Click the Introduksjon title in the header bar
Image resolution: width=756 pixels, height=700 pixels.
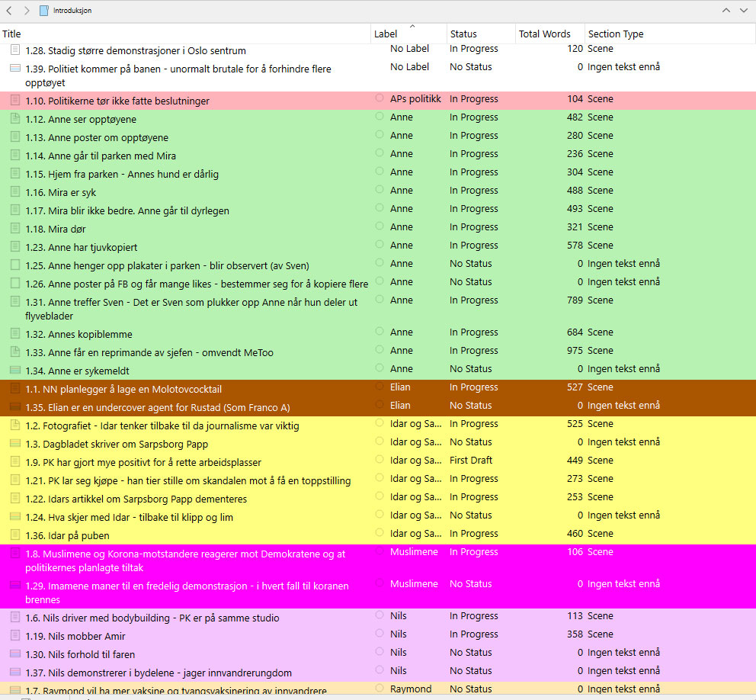tap(72, 10)
